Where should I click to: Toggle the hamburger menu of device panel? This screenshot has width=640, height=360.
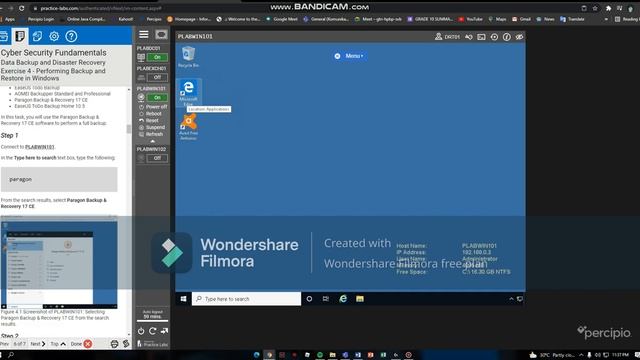pyautogui.click(x=144, y=34)
